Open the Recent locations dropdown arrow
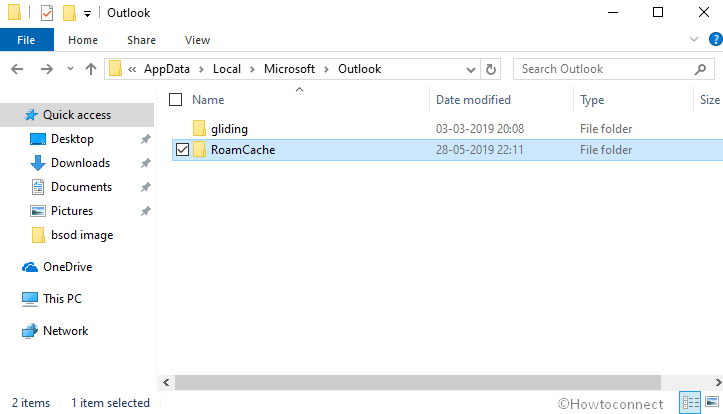The height and width of the screenshot is (414, 723). click(x=70, y=69)
